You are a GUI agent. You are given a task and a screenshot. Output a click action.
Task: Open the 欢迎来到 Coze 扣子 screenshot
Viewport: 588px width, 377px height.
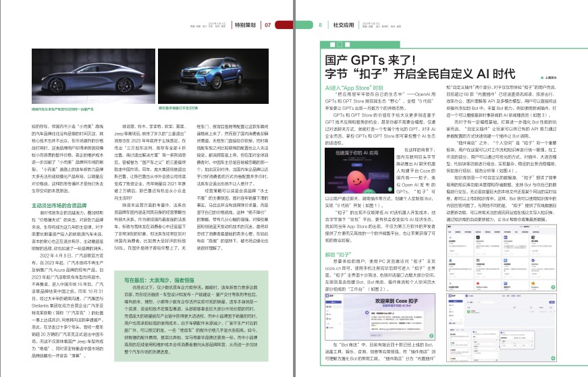[x=380, y=317]
